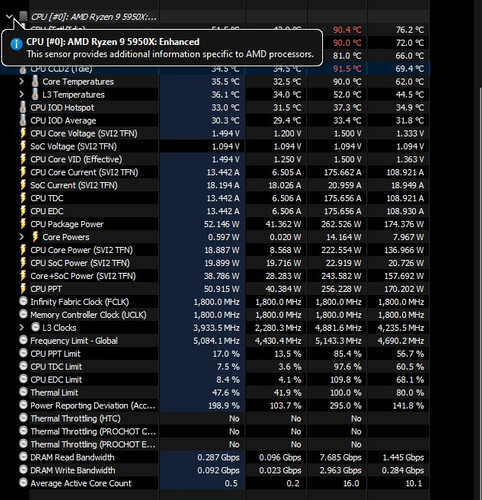Click circle icon of DRAM Write Bandwidth
The height and width of the screenshot is (500, 482).
tap(23, 470)
